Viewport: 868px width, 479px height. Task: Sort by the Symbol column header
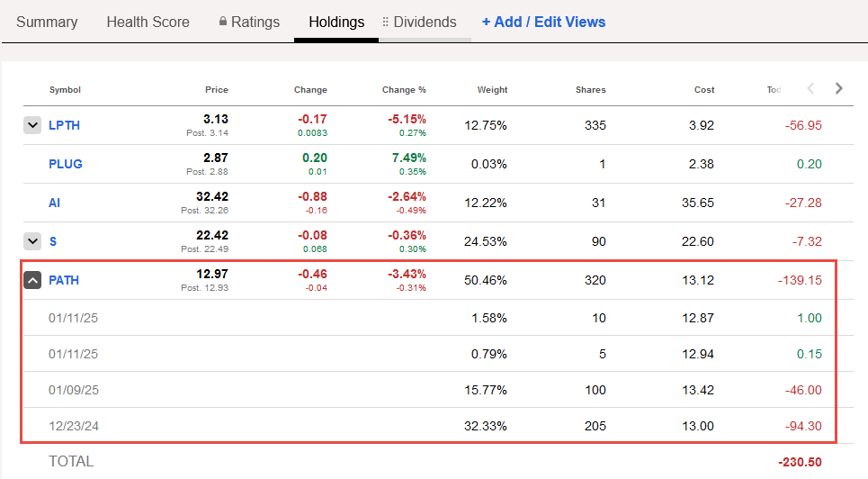point(65,90)
